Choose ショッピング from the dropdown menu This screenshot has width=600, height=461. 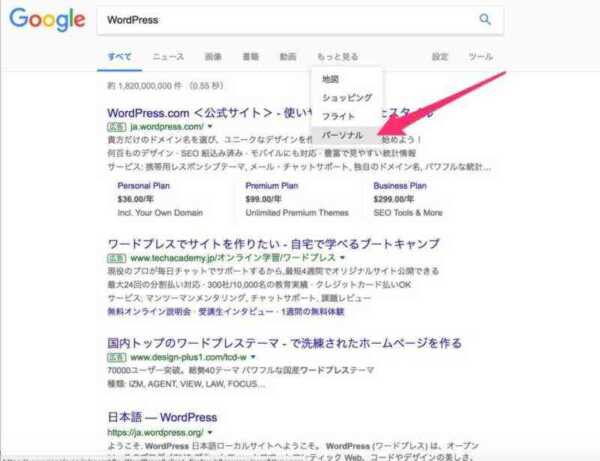[x=347, y=98]
